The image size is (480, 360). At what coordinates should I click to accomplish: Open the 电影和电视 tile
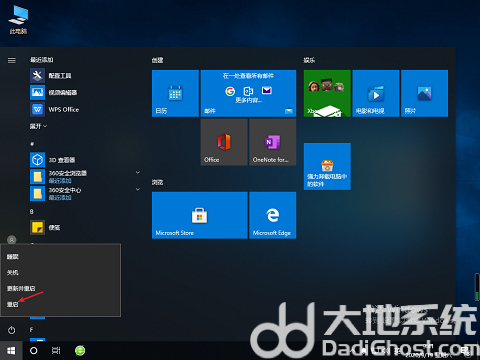(x=376, y=93)
